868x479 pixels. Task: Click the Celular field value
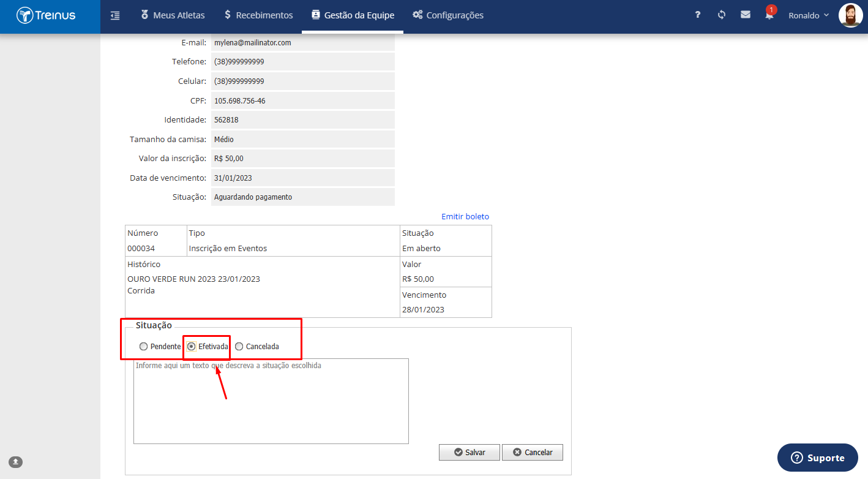pos(303,81)
